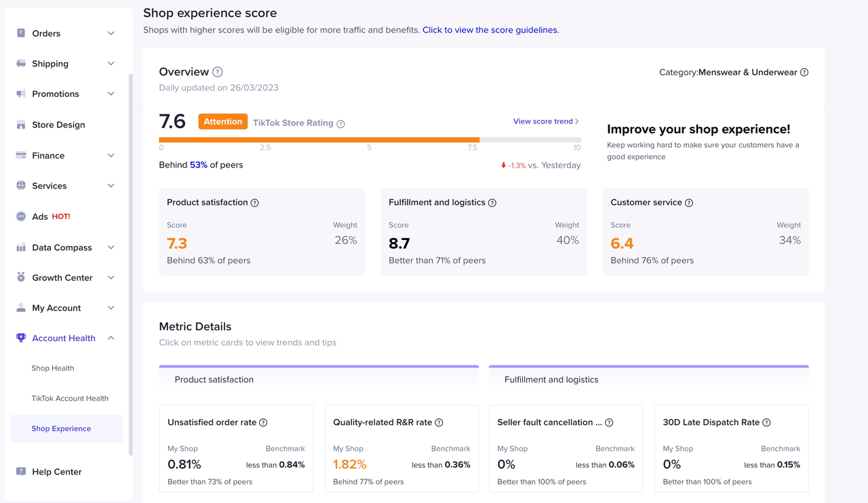
Task: Expand the Orders menu chevron
Action: click(111, 33)
